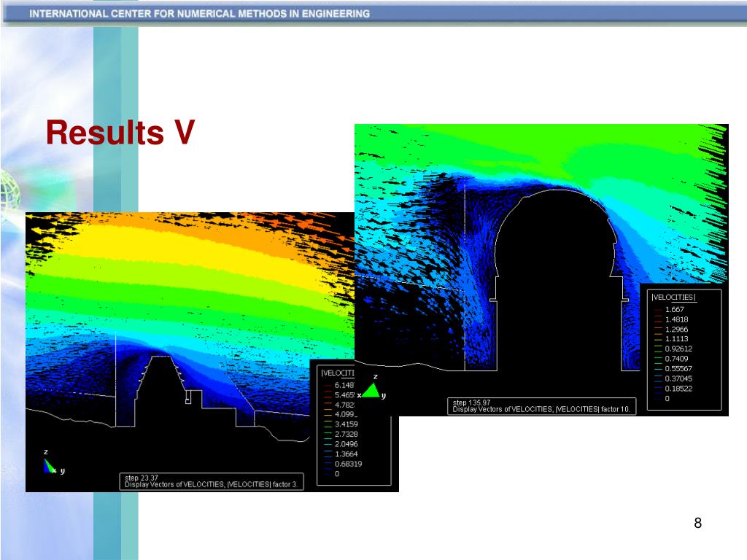
Task: Click the color line beside 1.667
Action: [659, 310]
